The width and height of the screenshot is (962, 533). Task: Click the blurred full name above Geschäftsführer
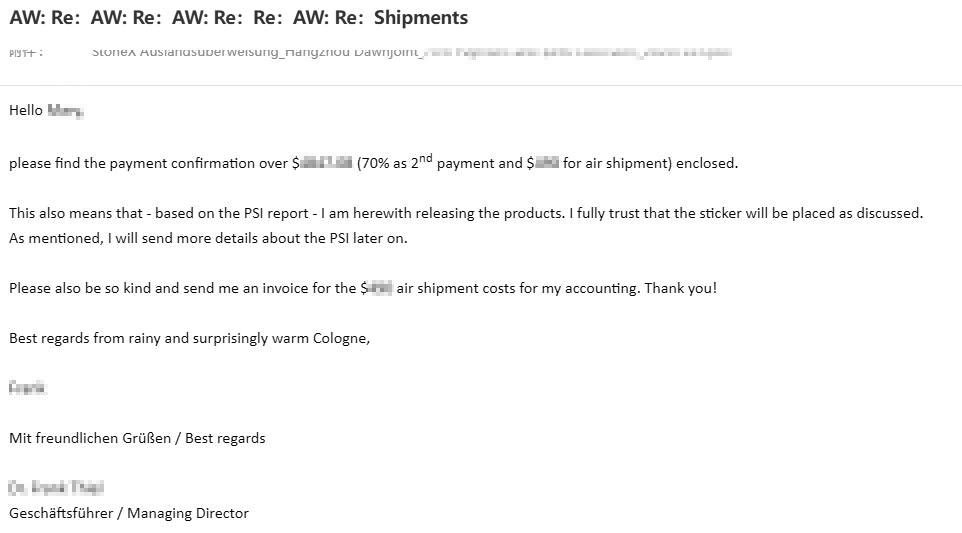(56, 488)
